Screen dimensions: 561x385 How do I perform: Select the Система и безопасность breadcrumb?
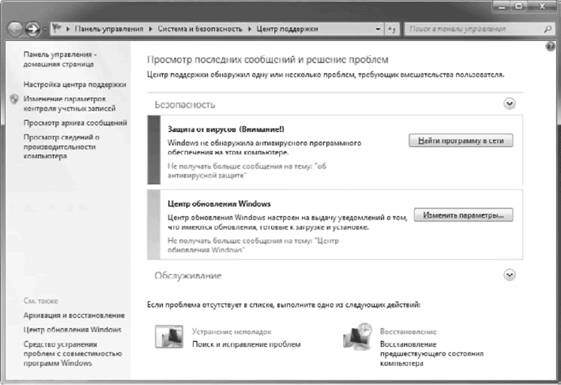200,29
